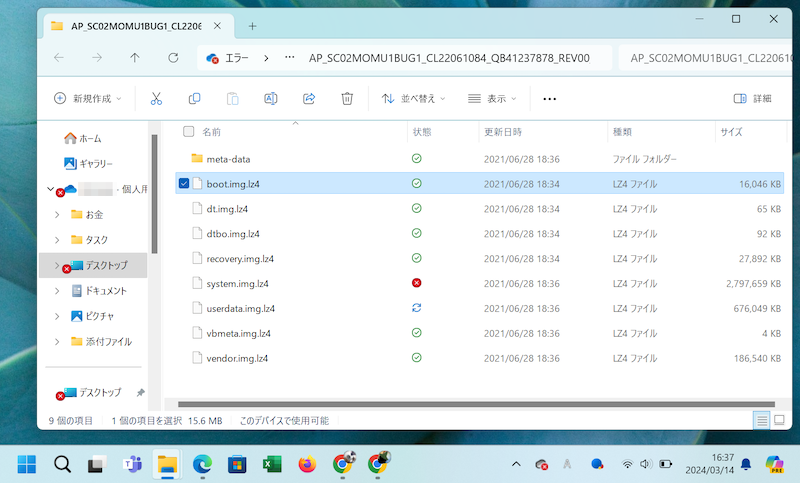800x483 pixels.
Task: Click the Share icon in toolbar
Action: tap(309, 99)
